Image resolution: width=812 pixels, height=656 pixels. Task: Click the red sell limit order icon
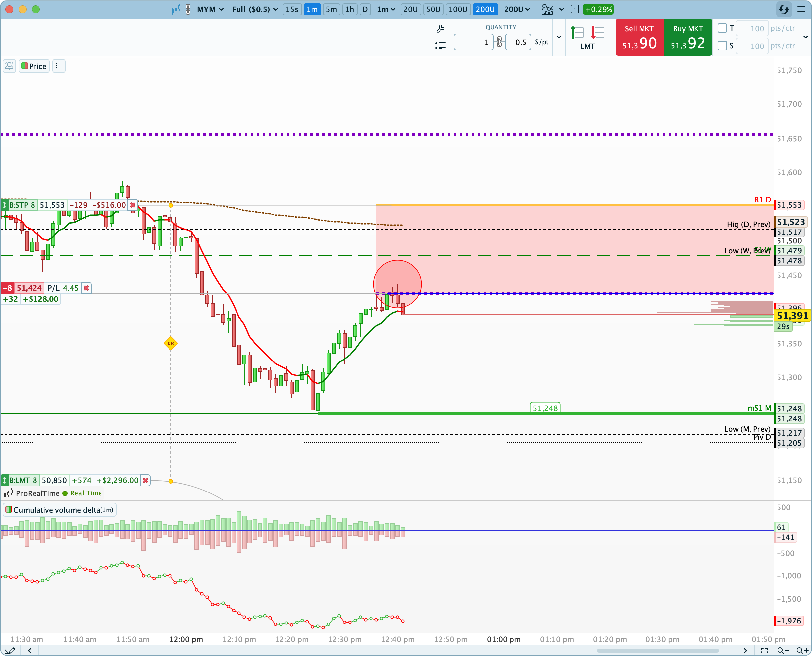[597, 33]
